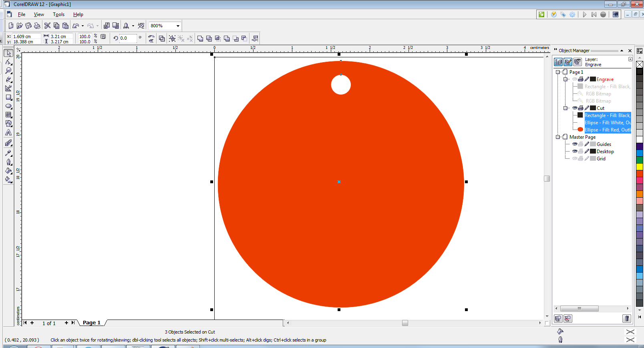Select the Rectangle tool in the toolbox

coord(8,97)
